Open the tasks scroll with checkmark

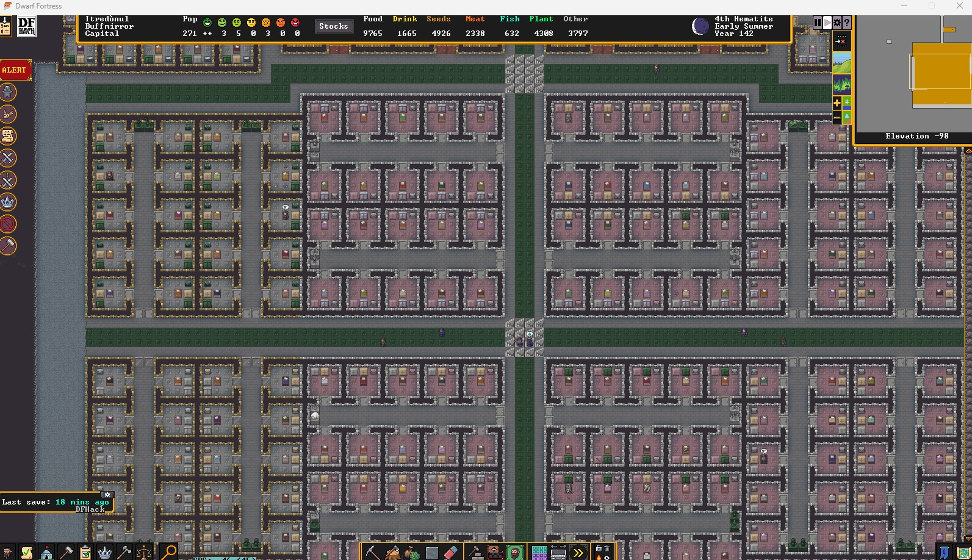click(27, 553)
